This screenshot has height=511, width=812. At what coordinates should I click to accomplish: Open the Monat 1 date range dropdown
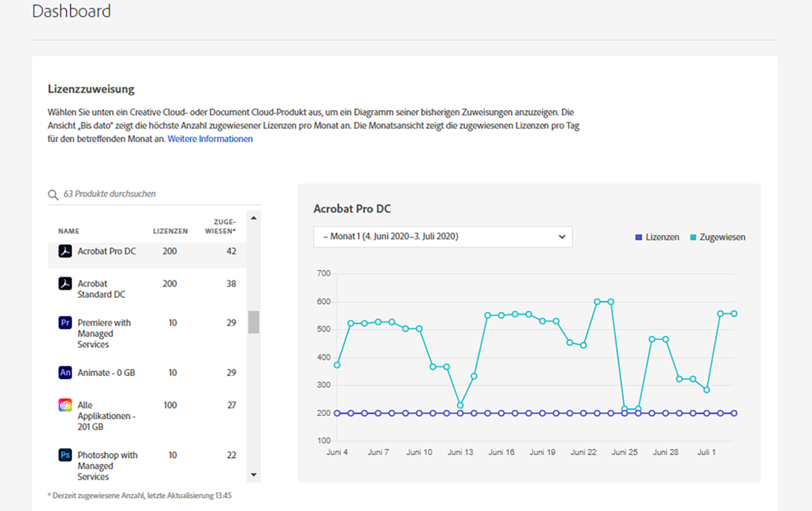point(443,237)
